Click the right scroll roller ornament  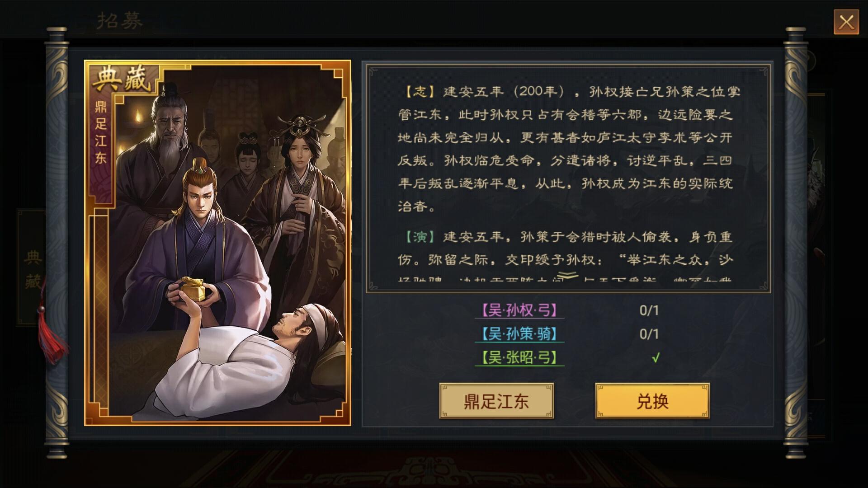[x=796, y=243]
